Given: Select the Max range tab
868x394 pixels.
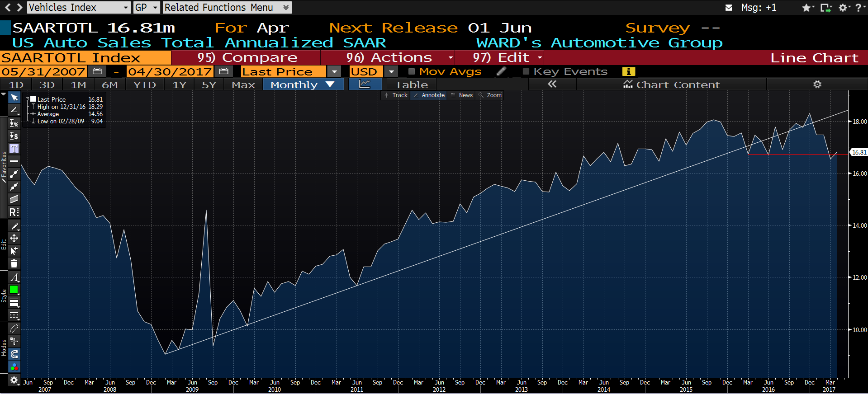Looking at the screenshot, I should pyautogui.click(x=243, y=84).
